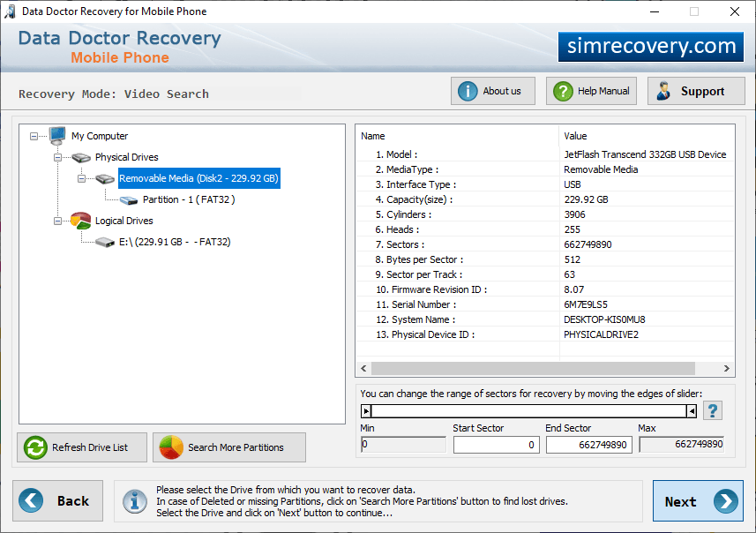This screenshot has height=533, width=756.
Task: Select the '10. Firmware Revision ID :' row
Action: [545, 289]
